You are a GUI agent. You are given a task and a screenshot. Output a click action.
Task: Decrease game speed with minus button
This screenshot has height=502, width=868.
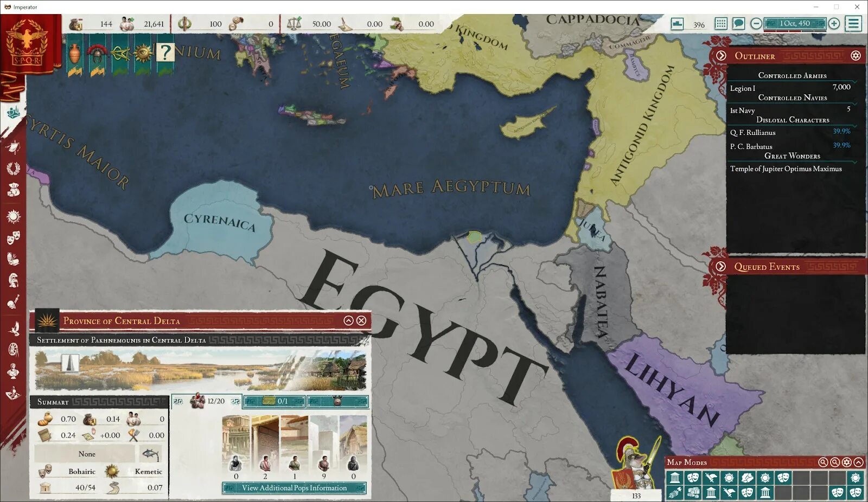pyautogui.click(x=756, y=24)
